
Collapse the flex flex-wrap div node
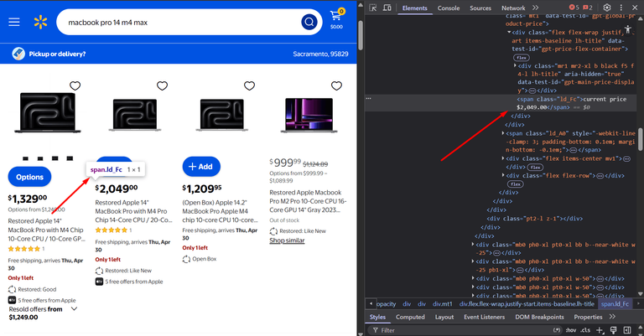tap(509, 32)
